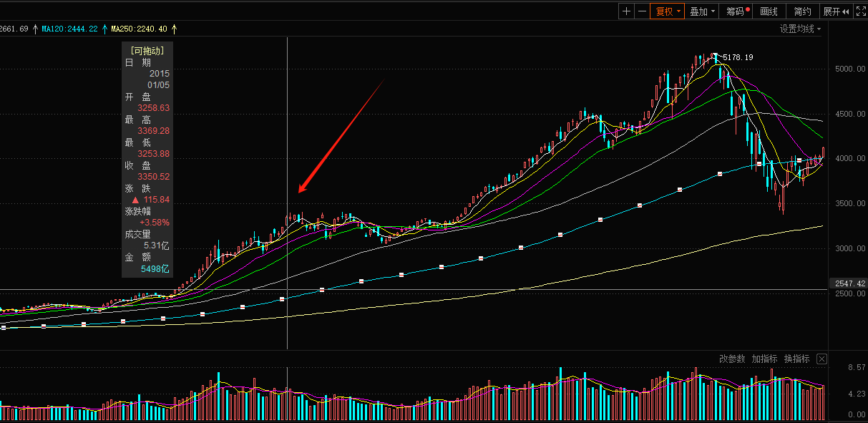This screenshot has width=868, height=423.
Task: Open the 画线 drawing tools
Action: point(769,11)
